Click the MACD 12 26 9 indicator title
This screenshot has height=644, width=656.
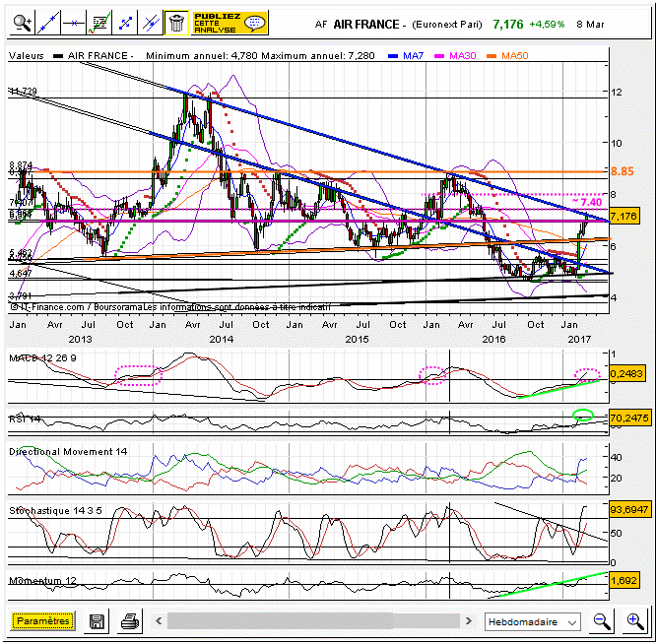tap(42, 358)
